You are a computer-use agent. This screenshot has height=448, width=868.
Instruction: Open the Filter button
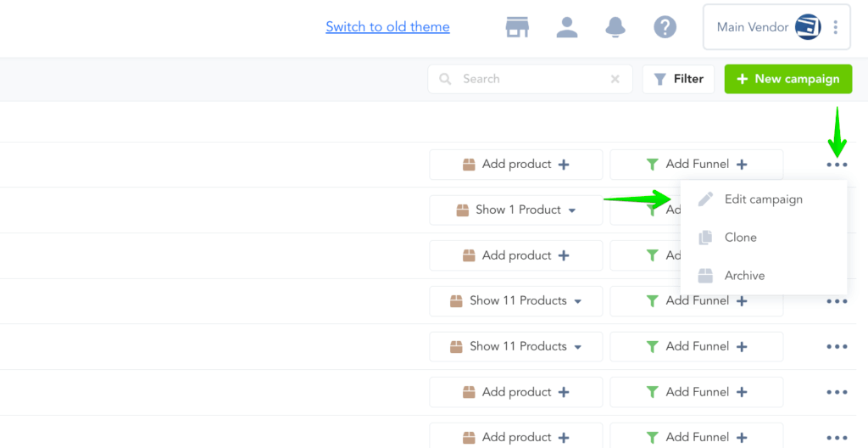(x=678, y=79)
